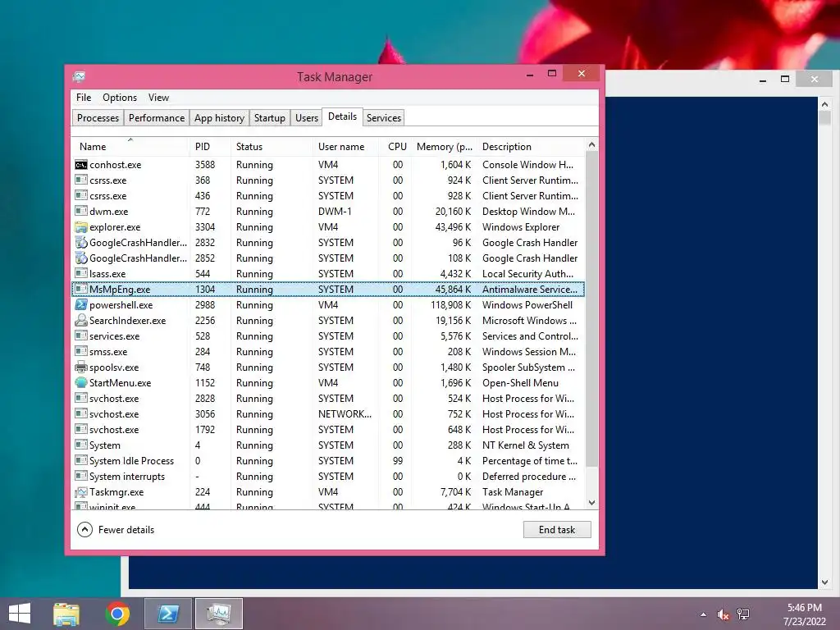This screenshot has height=630, width=840.
Task: Sort by the User name column header
Action: coord(346,147)
